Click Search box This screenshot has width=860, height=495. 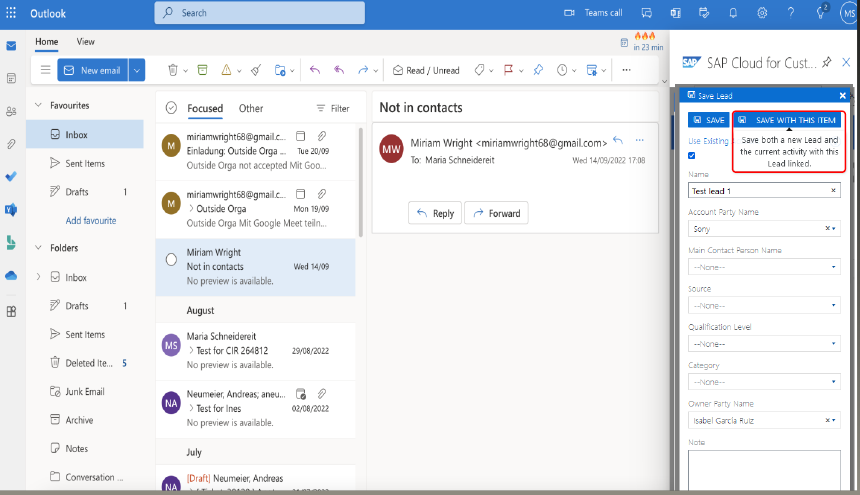click(x=259, y=13)
